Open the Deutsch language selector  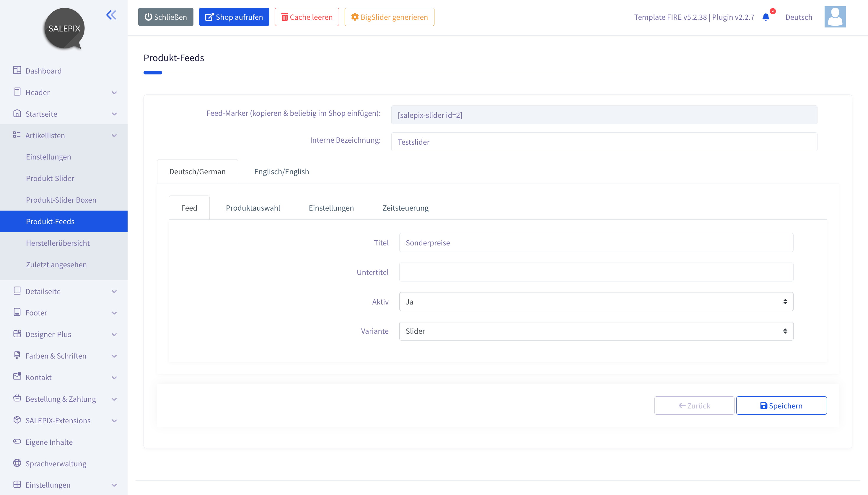(x=799, y=17)
